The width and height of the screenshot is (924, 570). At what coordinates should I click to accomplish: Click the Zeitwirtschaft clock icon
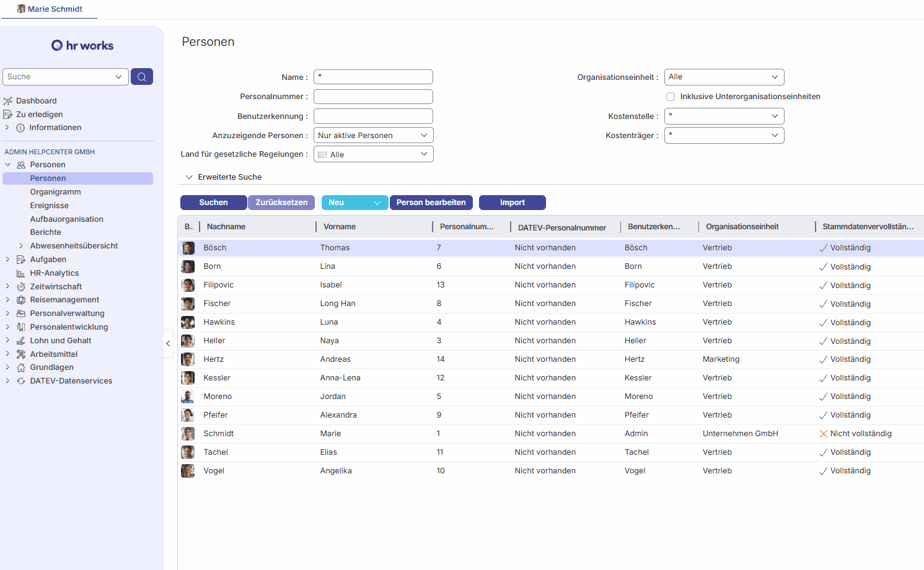tap(21, 287)
